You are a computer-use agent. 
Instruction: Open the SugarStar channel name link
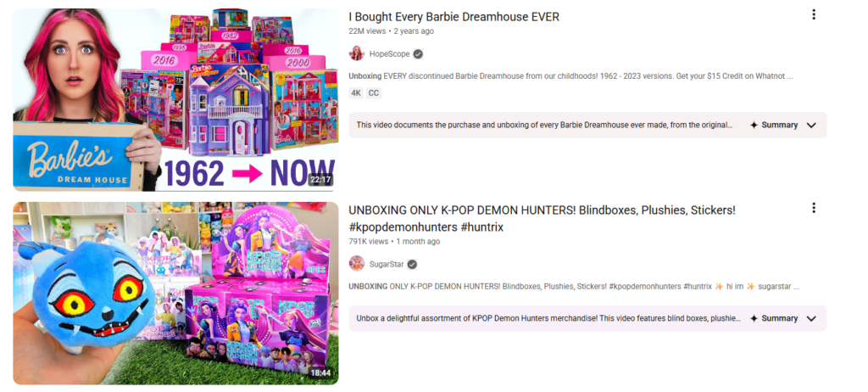coord(387,264)
